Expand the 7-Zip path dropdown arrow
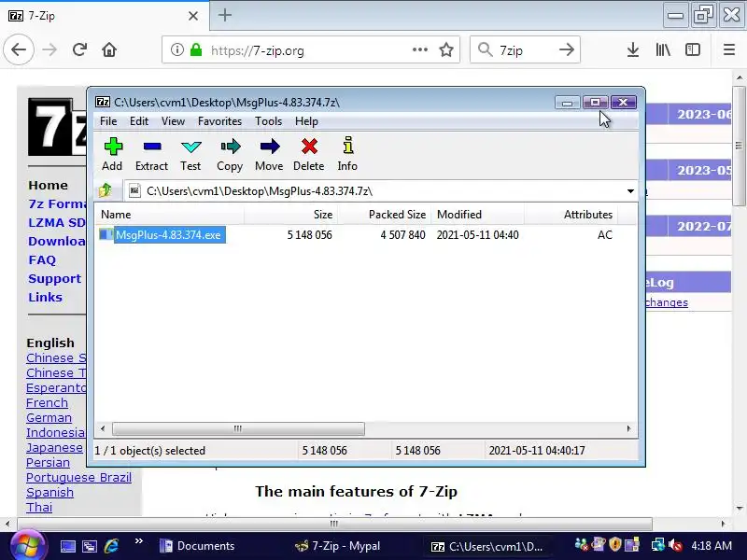 pyautogui.click(x=630, y=191)
